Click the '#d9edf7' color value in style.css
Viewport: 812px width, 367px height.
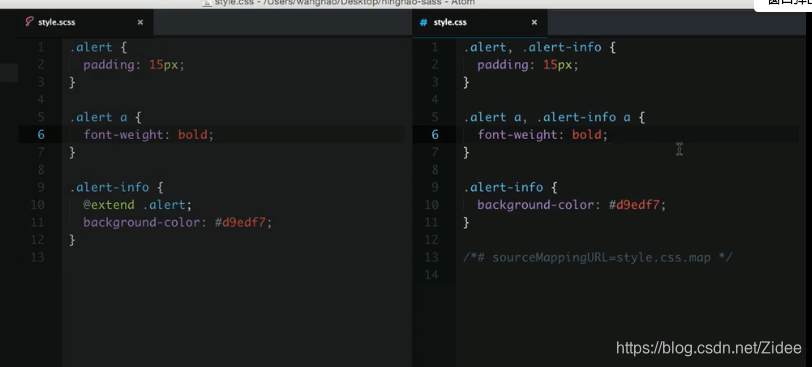click(x=634, y=205)
